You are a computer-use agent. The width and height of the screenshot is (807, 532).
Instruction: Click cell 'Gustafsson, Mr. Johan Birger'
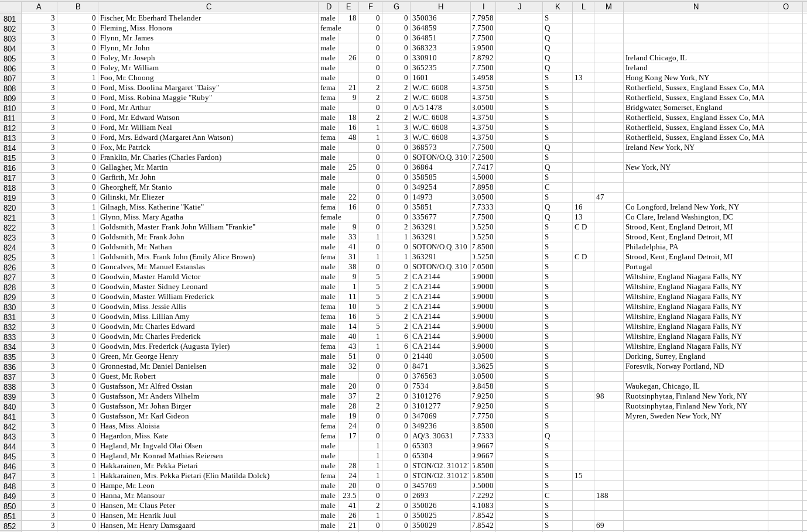pos(208,406)
